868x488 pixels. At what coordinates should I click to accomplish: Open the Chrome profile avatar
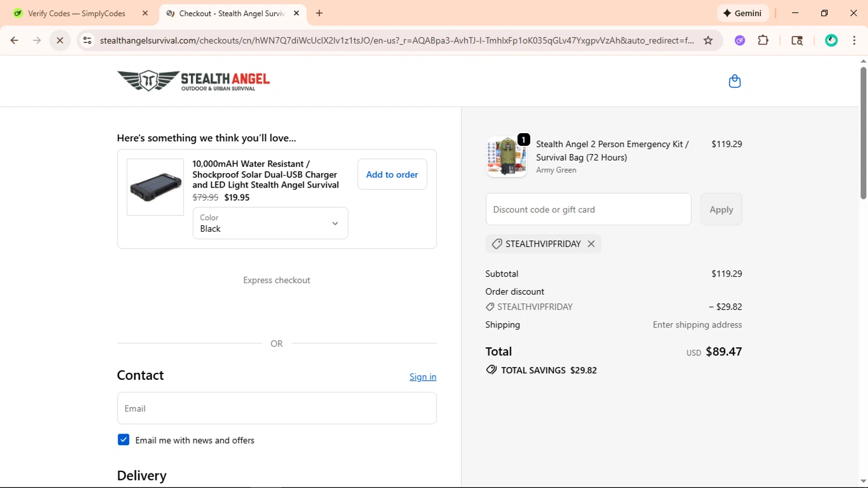tap(831, 41)
